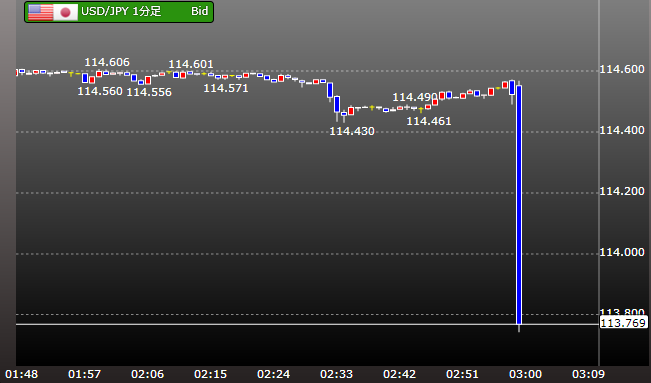Image resolution: width=651 pixels, height=383 pixels.
Task: Click the 02:24 time axis label
Action: tap(274, 374)
